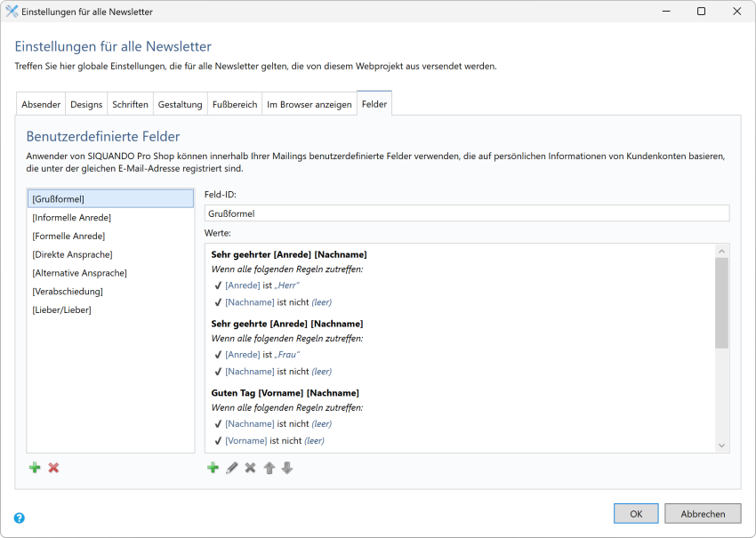Click green plus below the field list

(x=35, y=468)
